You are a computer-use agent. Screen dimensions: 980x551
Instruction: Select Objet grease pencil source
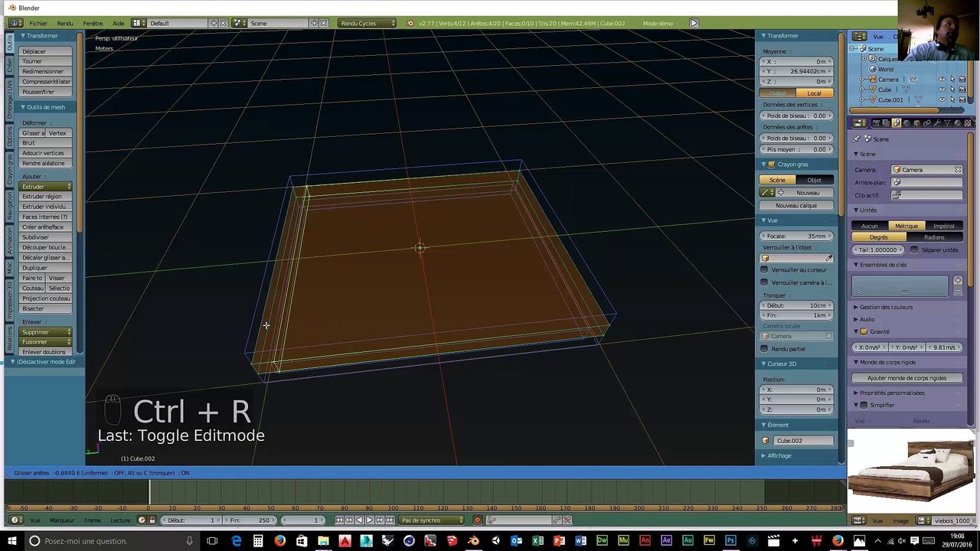click(815, 180)
